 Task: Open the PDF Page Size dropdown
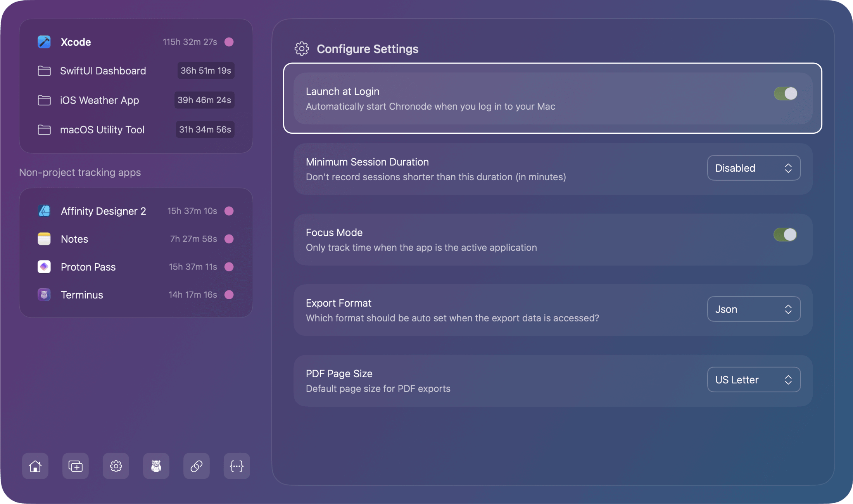(x=753, y=379)
